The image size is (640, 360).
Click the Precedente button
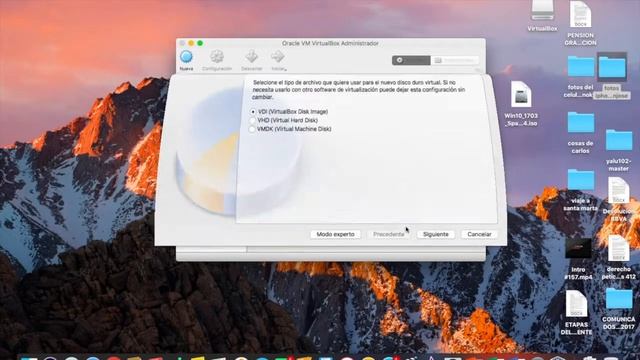pos(389,234)
